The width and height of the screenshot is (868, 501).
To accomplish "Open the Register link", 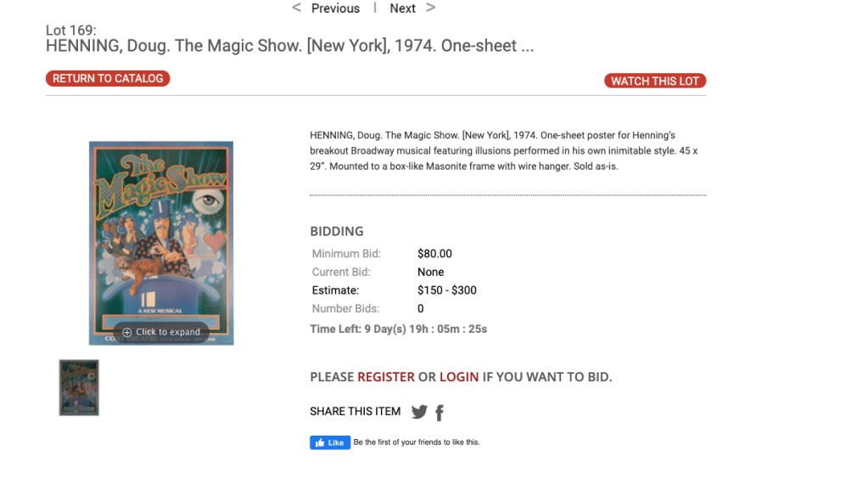I will tap(386, 377).
